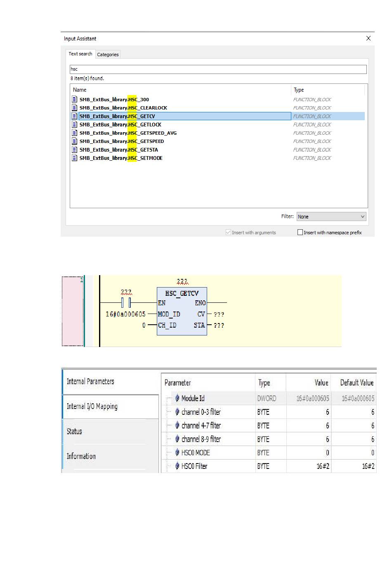Open the Filter dropdown set to None

click(331, 216)
